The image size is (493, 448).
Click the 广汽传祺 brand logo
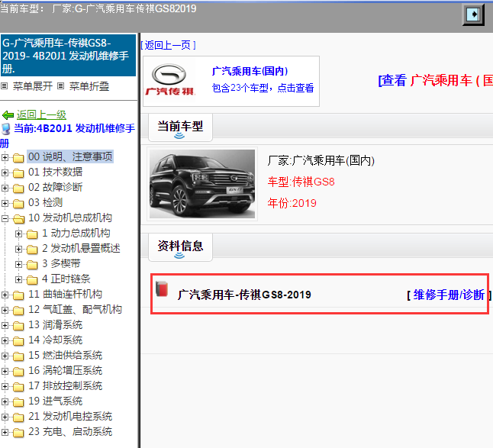[x=169, y=80]
